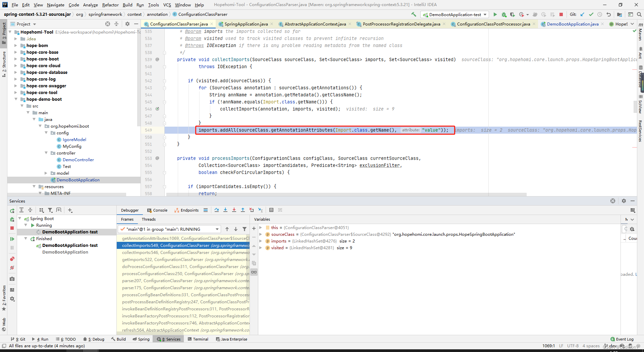Select the collectImports:546 stack frame
Screen dimensions: 644x352
(x=183, y=253)
